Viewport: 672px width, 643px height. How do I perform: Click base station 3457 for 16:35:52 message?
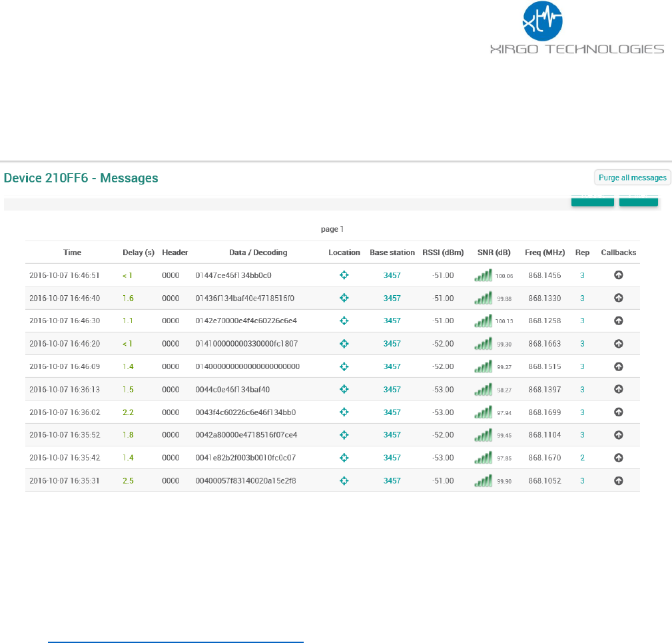[x=392, y=435]
